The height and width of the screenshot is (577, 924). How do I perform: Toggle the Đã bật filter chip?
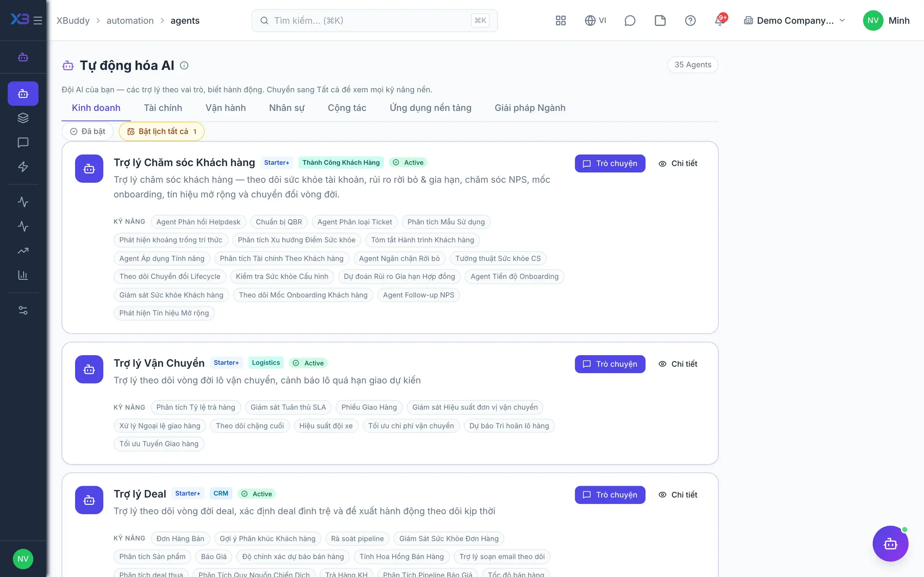(x=87, y=131)
